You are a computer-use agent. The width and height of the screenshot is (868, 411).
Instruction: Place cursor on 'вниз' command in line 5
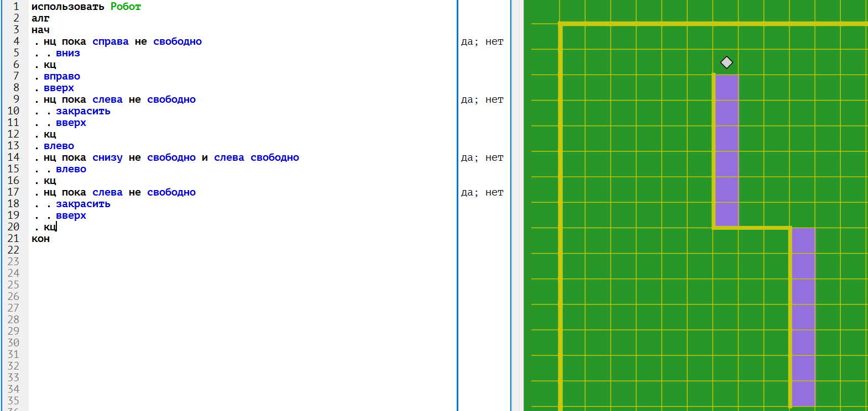68,53
